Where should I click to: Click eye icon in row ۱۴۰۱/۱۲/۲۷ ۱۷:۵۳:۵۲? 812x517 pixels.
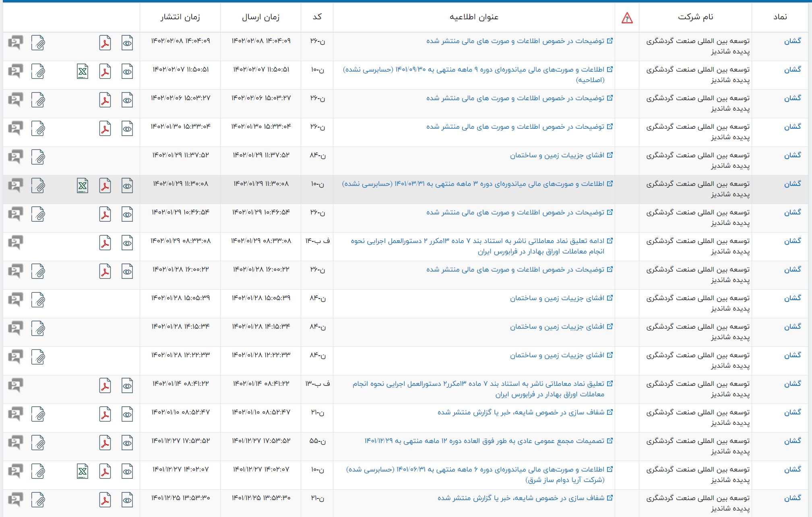[127, 443]
